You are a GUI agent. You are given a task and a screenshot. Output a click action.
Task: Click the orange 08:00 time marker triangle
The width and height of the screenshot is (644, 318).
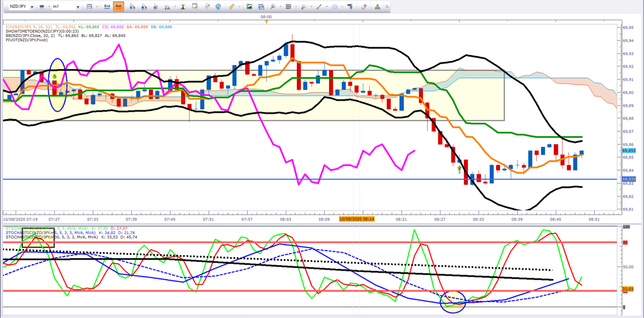click(267, 21)
